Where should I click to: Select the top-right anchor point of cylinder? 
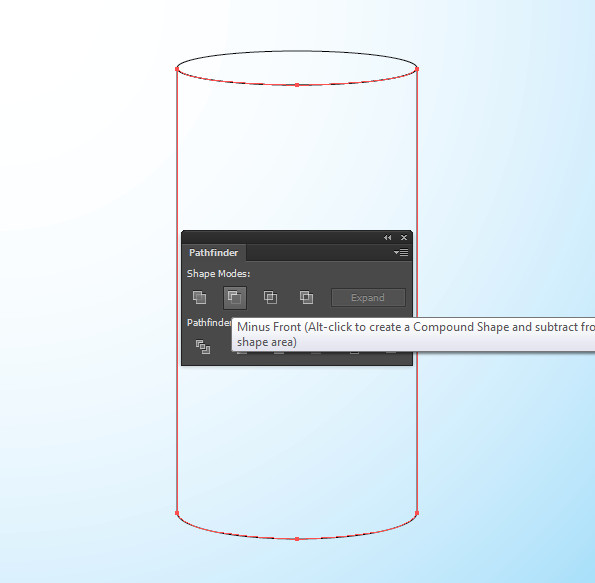417,69
